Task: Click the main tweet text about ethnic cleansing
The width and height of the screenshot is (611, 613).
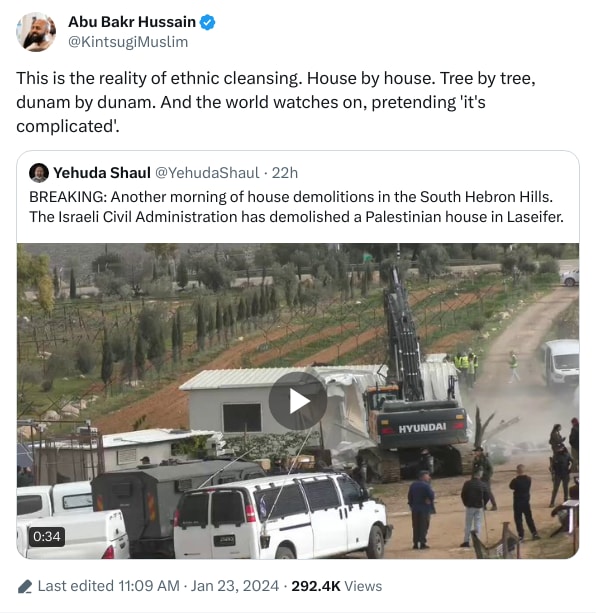Action: tap(276, 102)
